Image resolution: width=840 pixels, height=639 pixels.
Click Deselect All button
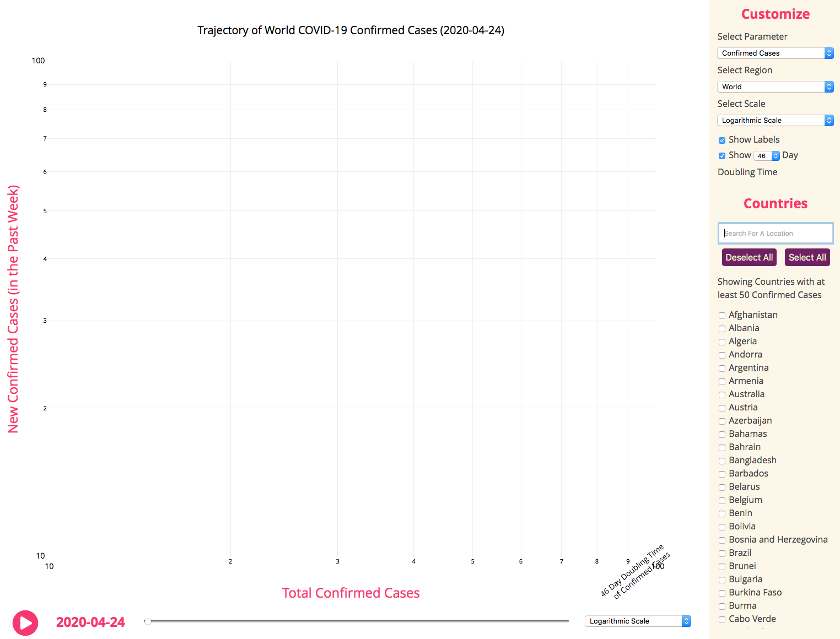tap(749, 257)
